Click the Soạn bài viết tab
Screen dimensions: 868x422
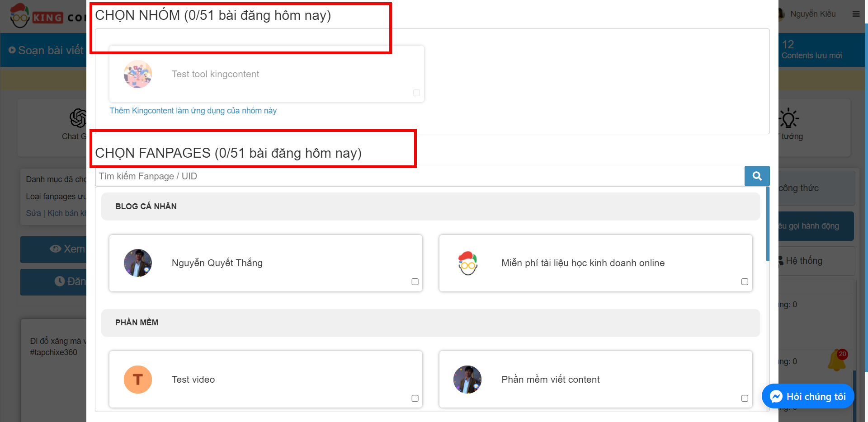click(46, 50)
